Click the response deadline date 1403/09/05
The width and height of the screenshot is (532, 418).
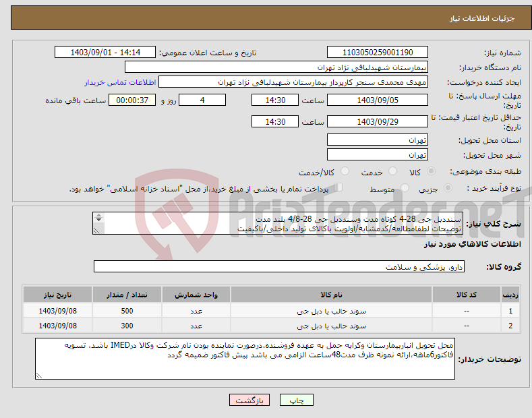pyautogui.click(x=378, y=100)
